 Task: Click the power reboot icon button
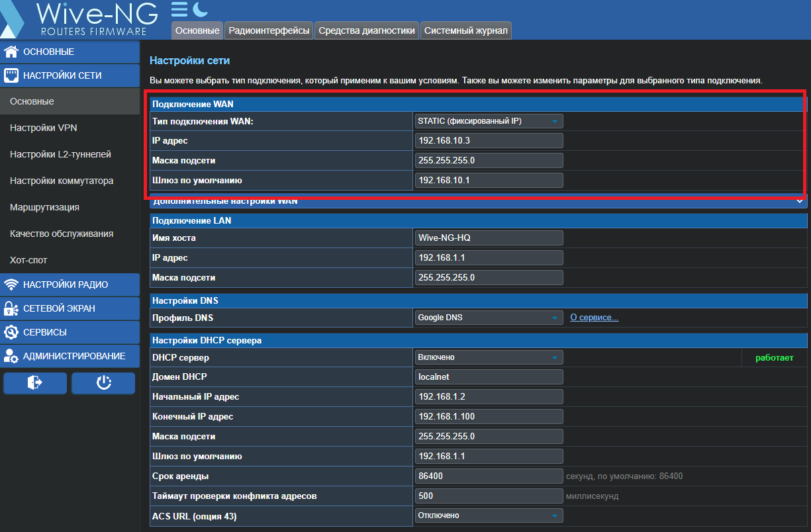click(x=103, y=382)
